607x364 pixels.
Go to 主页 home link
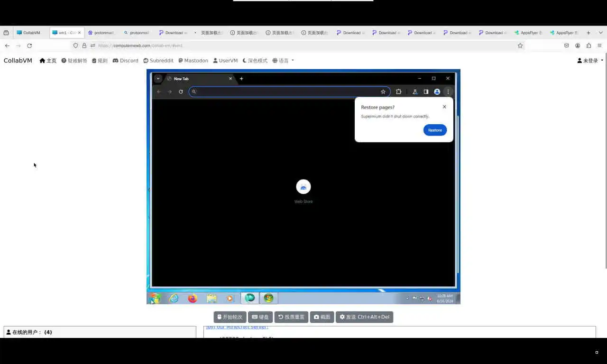click(48, 61)
